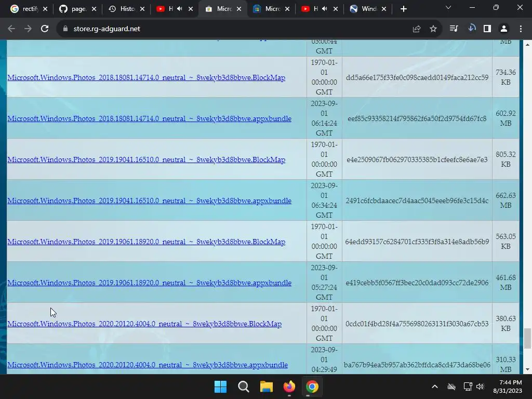Download Photos 2019.19041.16510.0 appxbundle file
Screen dimensions: 532x399
click(x=149, y=201)
